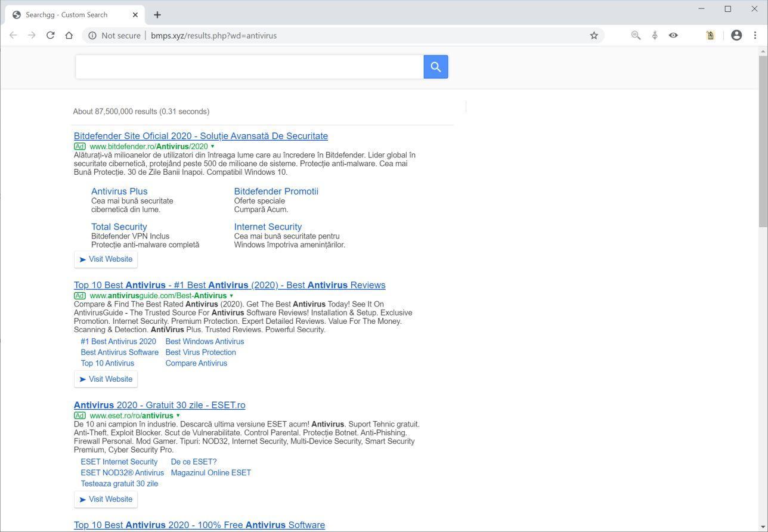Viewport: 768px width, 532px height.
Task: Click the vertical page scrollbar thumb
Action: tap(763, 141)
